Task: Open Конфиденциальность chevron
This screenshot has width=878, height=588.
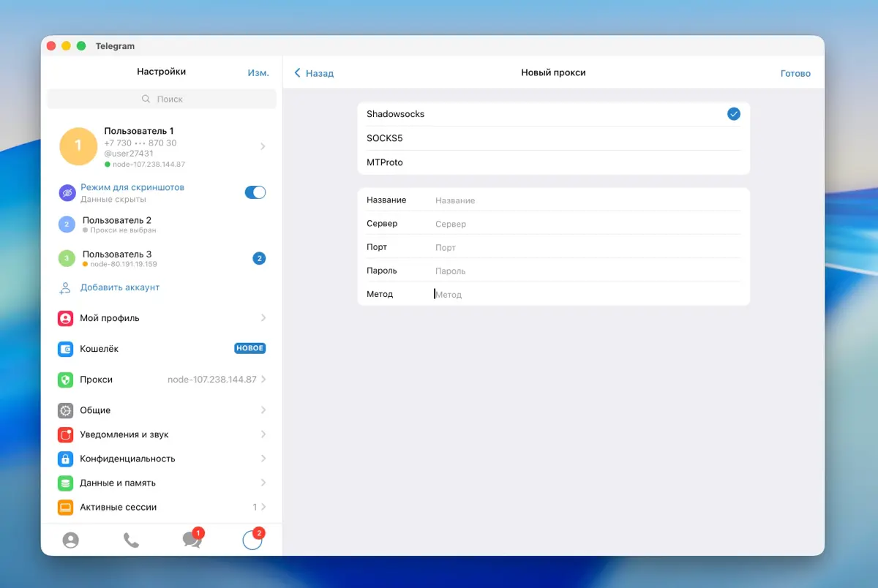Action: tap(263, 459)
